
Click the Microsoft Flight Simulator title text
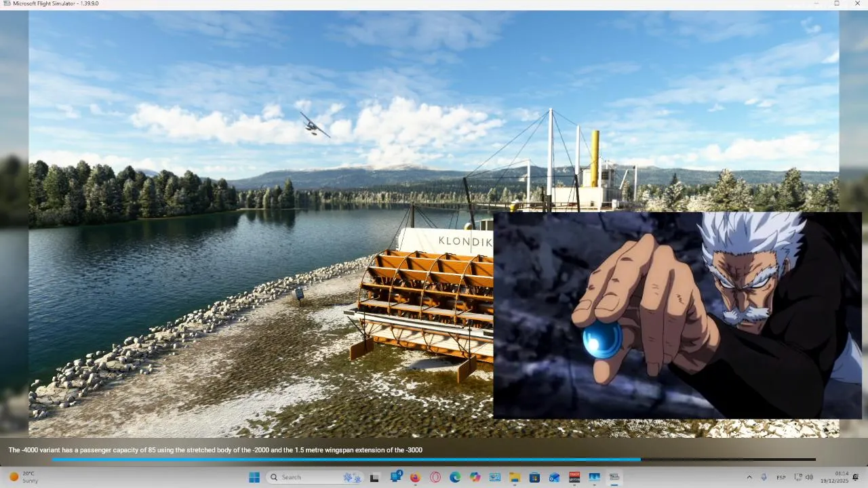click(55, 3)
